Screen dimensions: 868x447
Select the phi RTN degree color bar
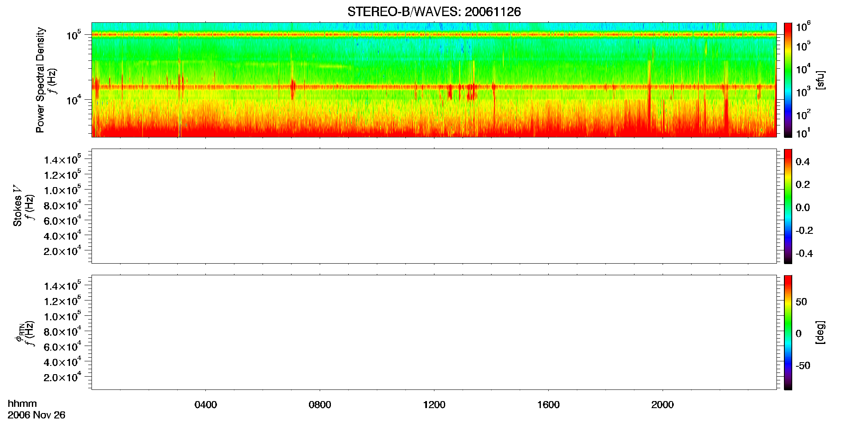(788, 332)
